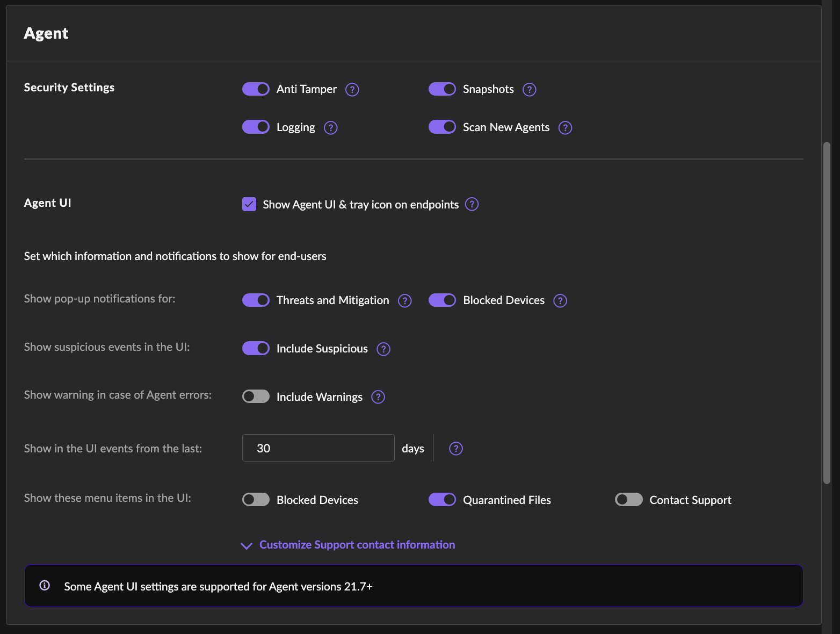Uncheck Show Agent UI & tray icon checkbox
Image resolution: width=840 pixels, height=634 pixels.
coord(249,204)
